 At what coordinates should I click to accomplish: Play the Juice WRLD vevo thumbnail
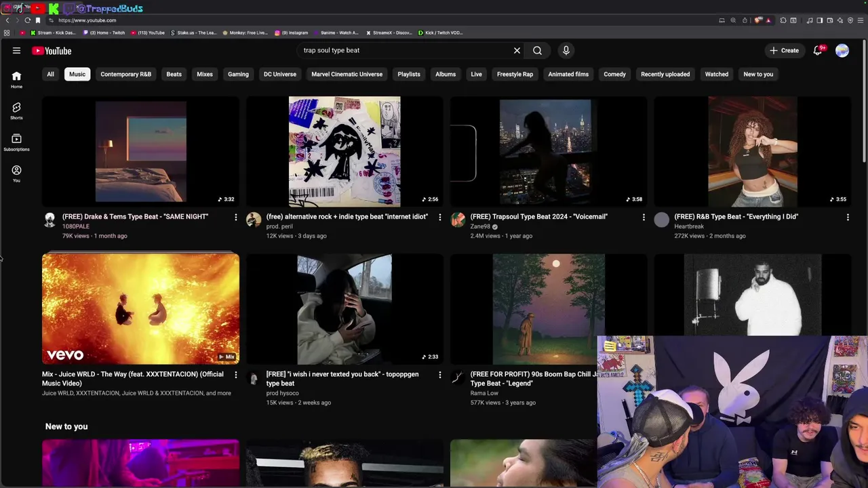[x=140, y=309]
